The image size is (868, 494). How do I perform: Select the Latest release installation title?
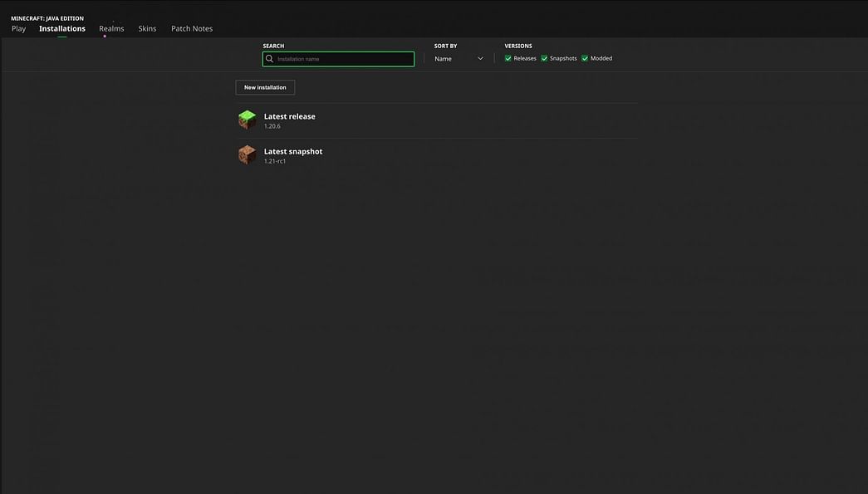pos(290,116)
